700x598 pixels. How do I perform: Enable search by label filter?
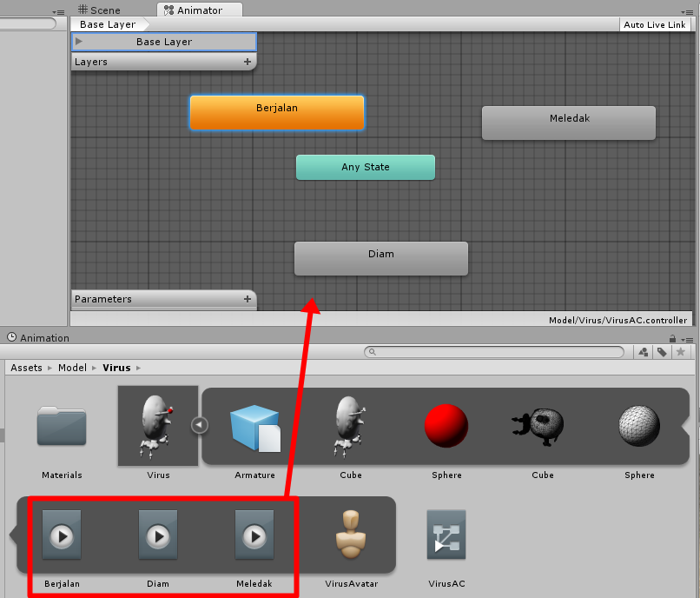click(x=662, y=352)
